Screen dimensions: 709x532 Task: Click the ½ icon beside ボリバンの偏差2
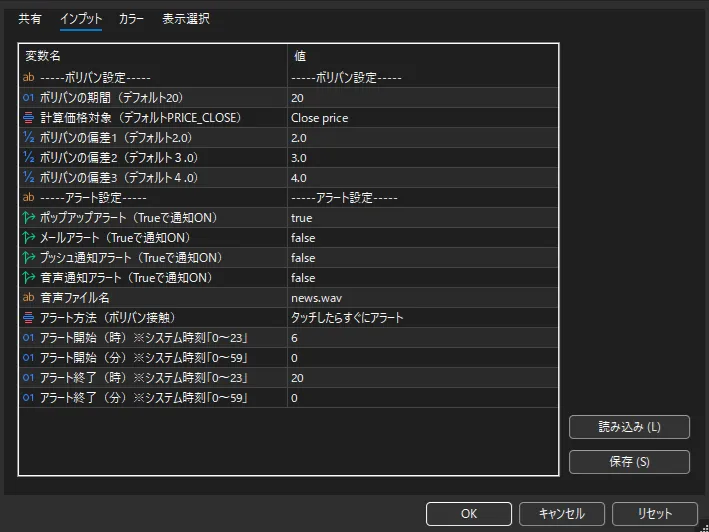coord(28,157)
